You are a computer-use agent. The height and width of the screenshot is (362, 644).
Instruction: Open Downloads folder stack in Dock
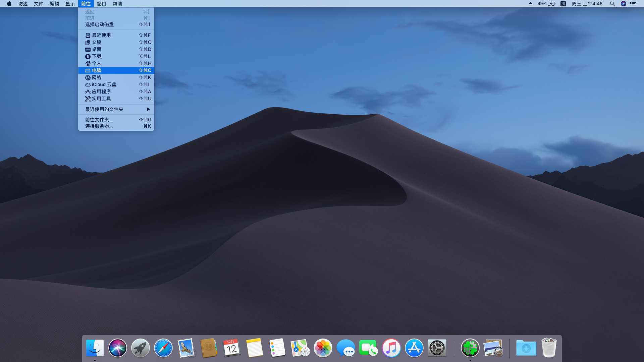coord(526,348)
